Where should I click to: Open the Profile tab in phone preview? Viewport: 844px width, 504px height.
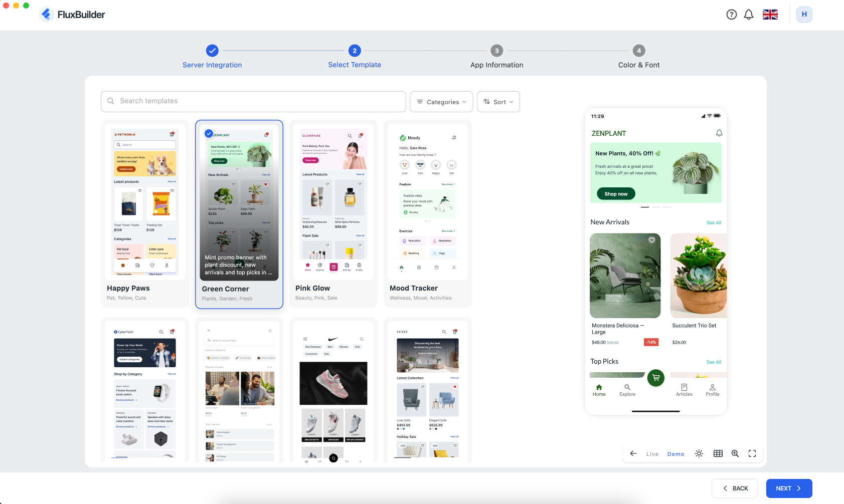713,390
